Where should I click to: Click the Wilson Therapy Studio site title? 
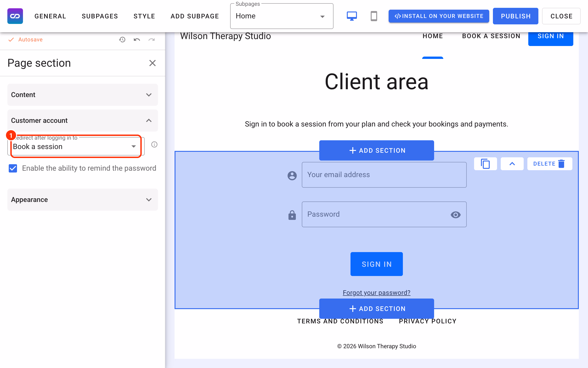pos(226,36)
